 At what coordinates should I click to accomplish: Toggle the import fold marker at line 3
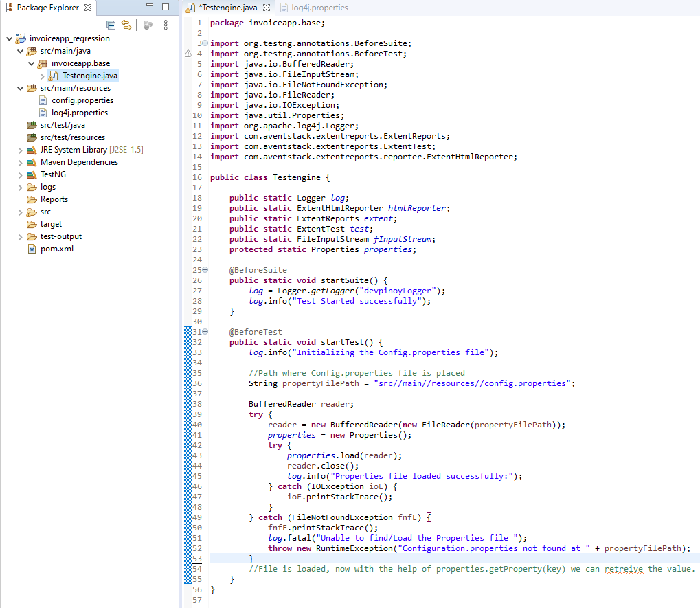205,43
